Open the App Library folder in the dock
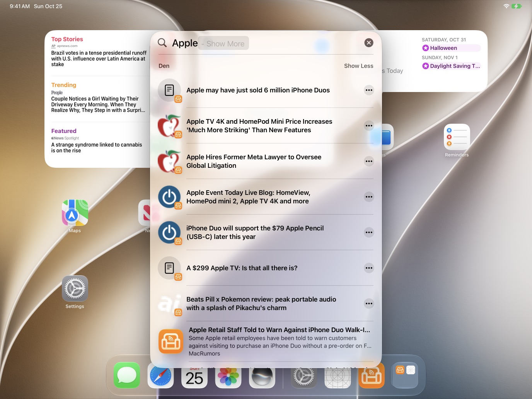 405,375
